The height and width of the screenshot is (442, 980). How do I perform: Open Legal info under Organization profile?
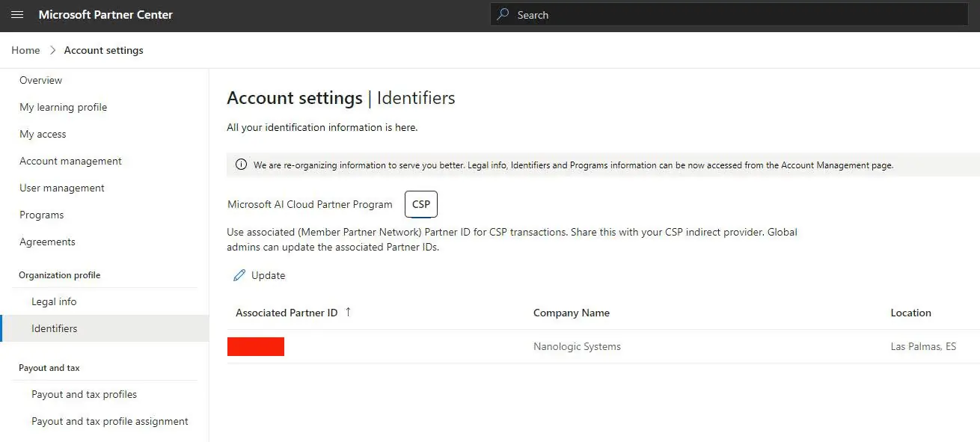(x=54, y=301)
